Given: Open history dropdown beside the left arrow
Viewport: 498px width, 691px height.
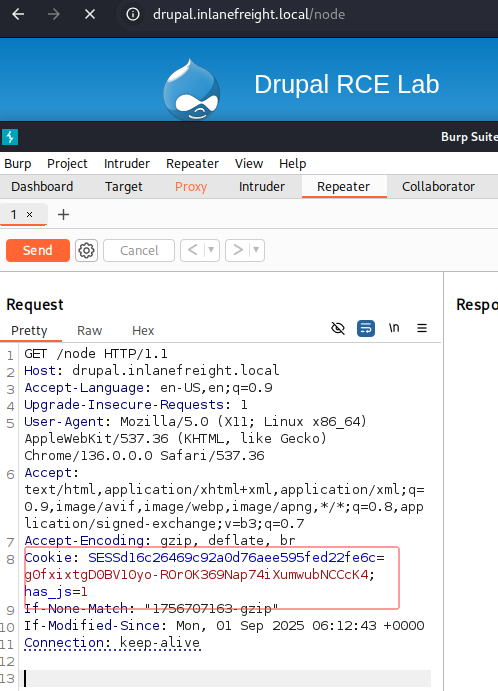Looking at the screenshot, I should coord(211,250).
